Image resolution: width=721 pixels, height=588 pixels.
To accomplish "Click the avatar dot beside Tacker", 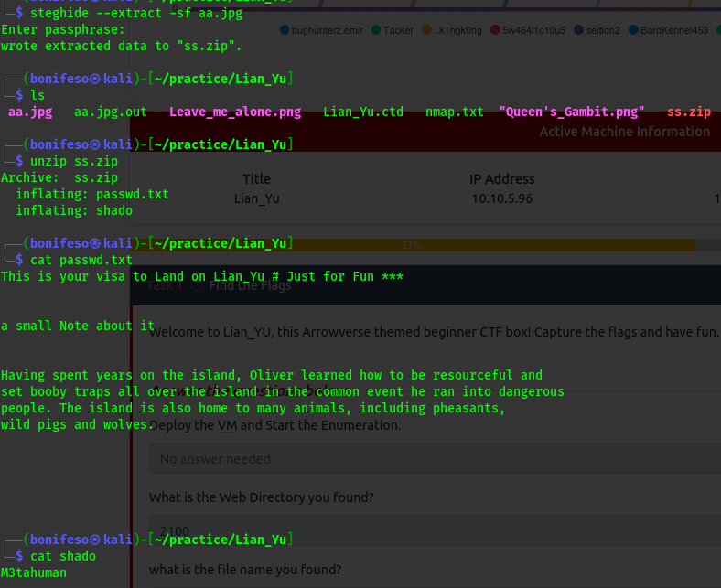I will (376, 30).
